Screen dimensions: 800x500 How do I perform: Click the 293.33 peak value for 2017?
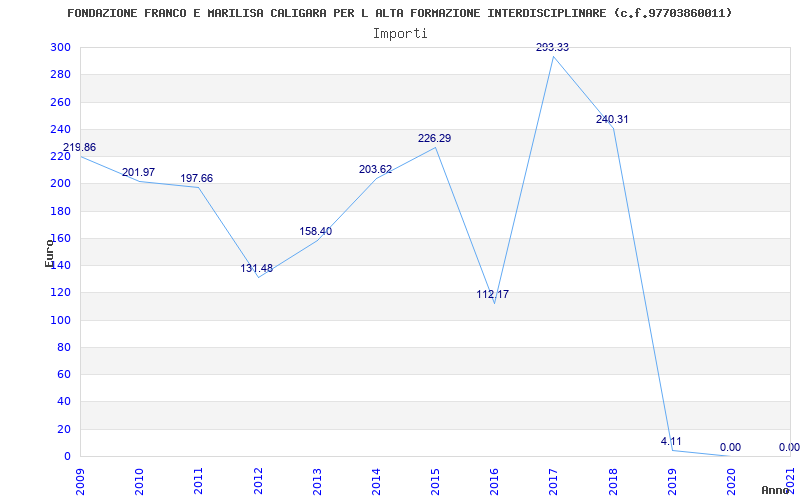pyautogui.click(x=553, y=47)
